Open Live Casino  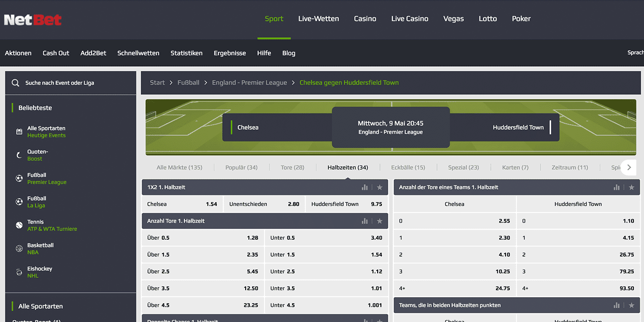410,19
